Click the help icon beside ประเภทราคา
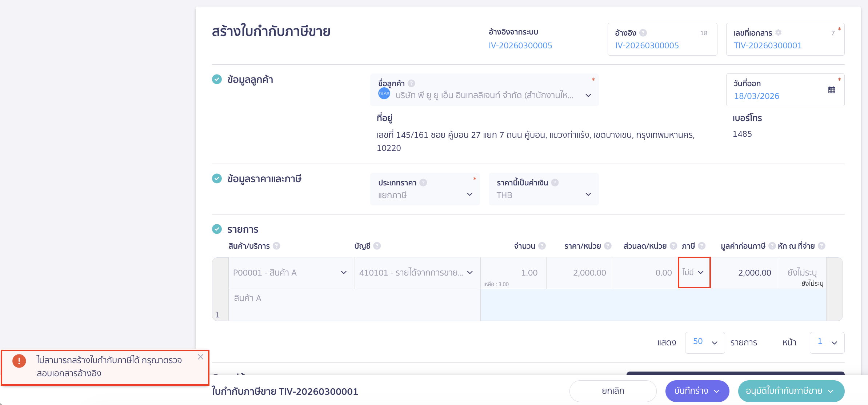 pos(423,183)
